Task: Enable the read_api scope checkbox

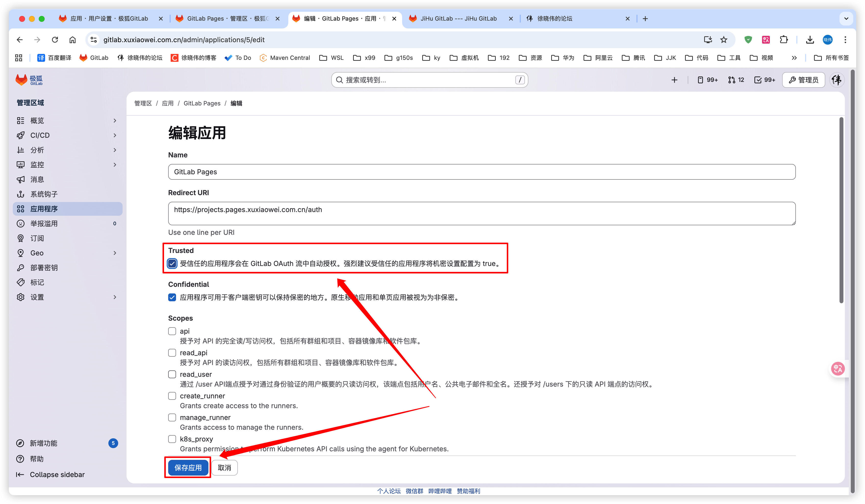Action: [172, 353]
